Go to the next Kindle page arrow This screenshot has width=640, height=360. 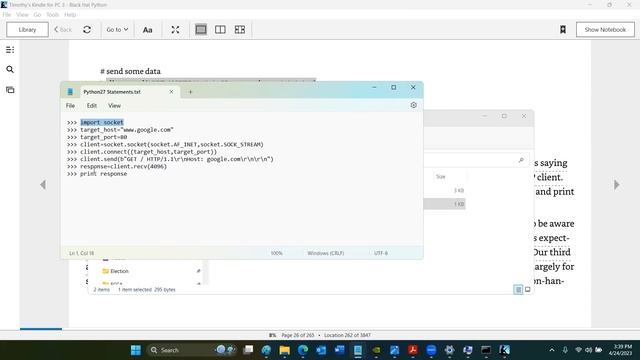coord(617,185)
